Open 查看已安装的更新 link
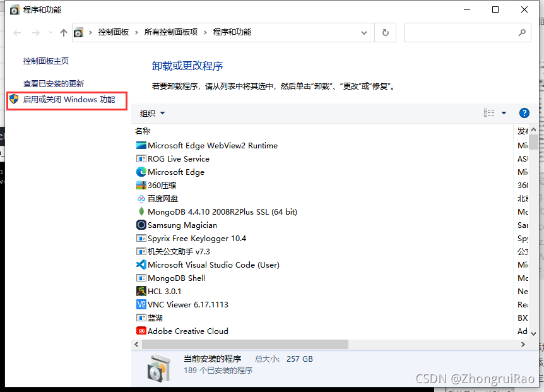This screenshot has height=392, width=544. tap(54, 83)
